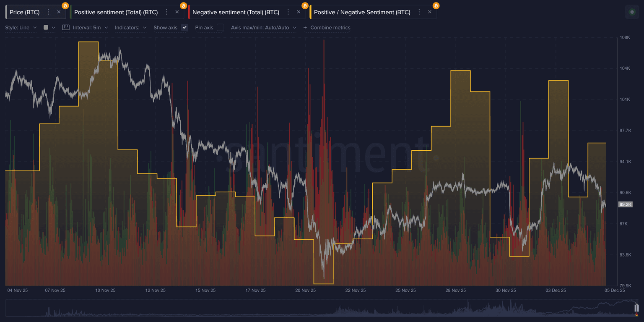Uncheck the Show axis checkbox
644x322 pixels.
(x=184, y=27)
